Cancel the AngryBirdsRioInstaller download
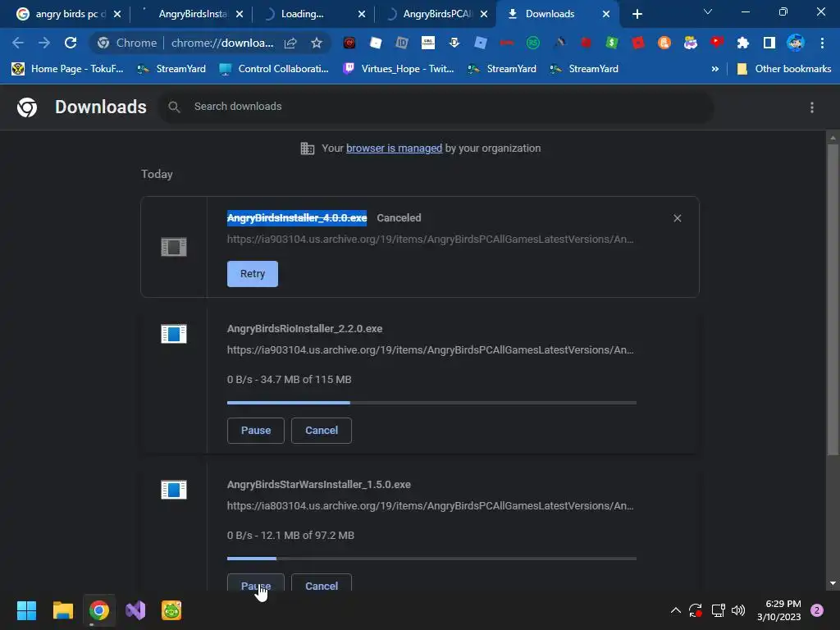 pos(322,430)
